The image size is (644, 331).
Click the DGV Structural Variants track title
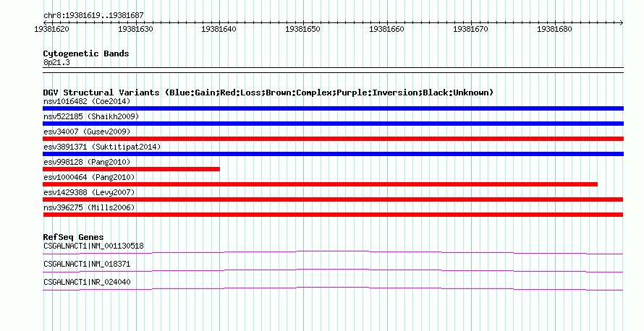pos(268,93)
